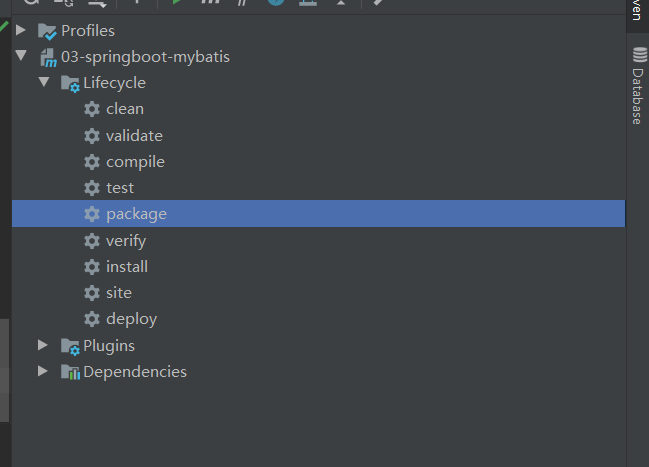649x467 pixels.
Task: Click the Profiles folder icon
Action: [47, 31]
